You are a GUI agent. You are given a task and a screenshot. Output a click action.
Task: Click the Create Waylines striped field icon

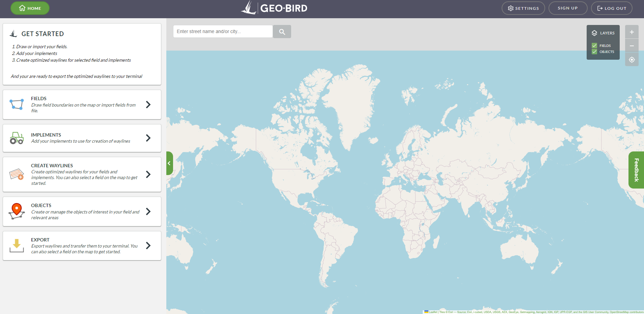17,174
